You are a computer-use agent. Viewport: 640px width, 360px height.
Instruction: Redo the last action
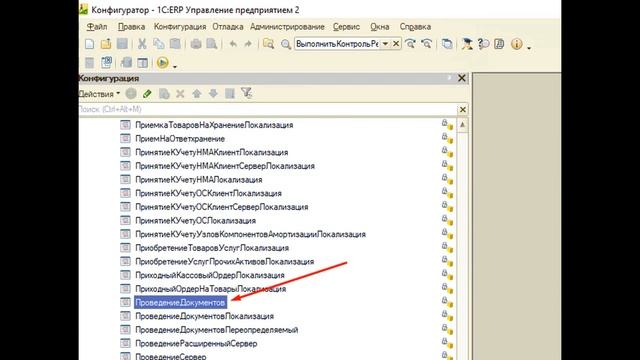(x=248, y=44)
